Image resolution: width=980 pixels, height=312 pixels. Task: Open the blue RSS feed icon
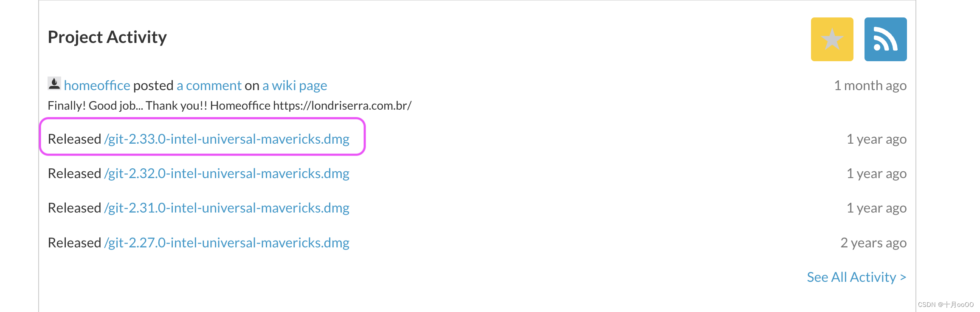pyautogui.click(x=885, y=40)
